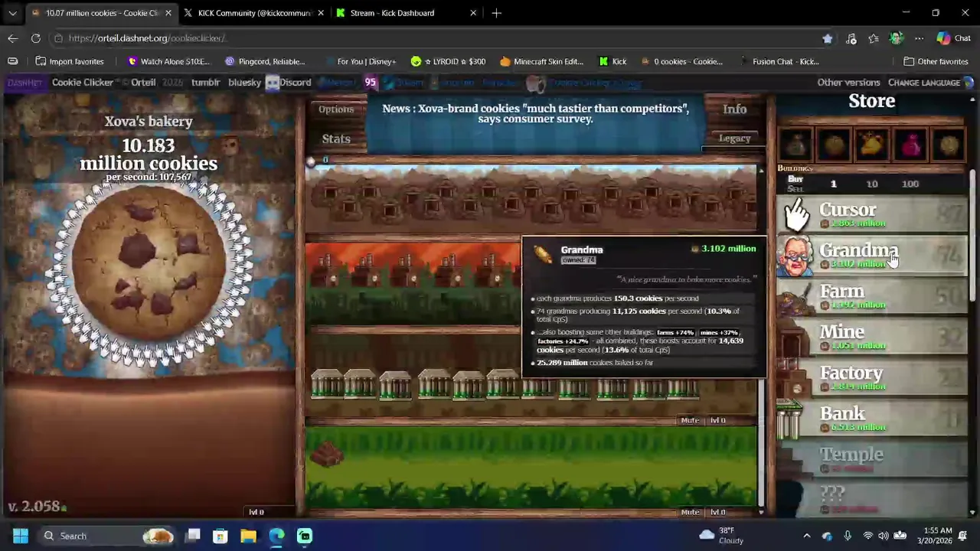Open Copilot Chat in browser toolbar
This screenshot has width=980, height=551.
point(953,38)
